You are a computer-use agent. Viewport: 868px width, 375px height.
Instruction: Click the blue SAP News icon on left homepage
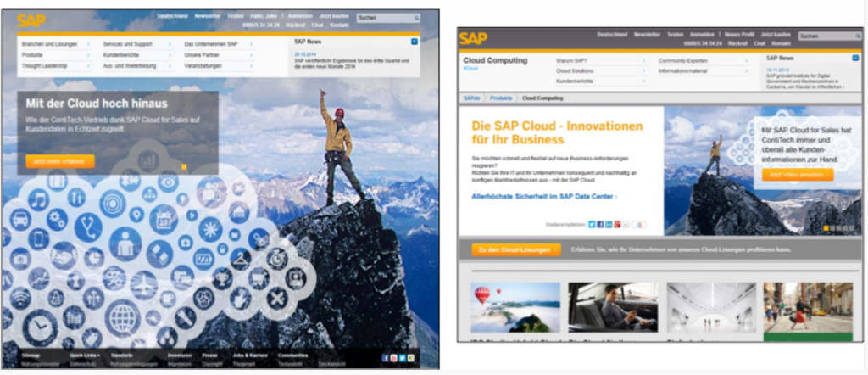point(414,42)
